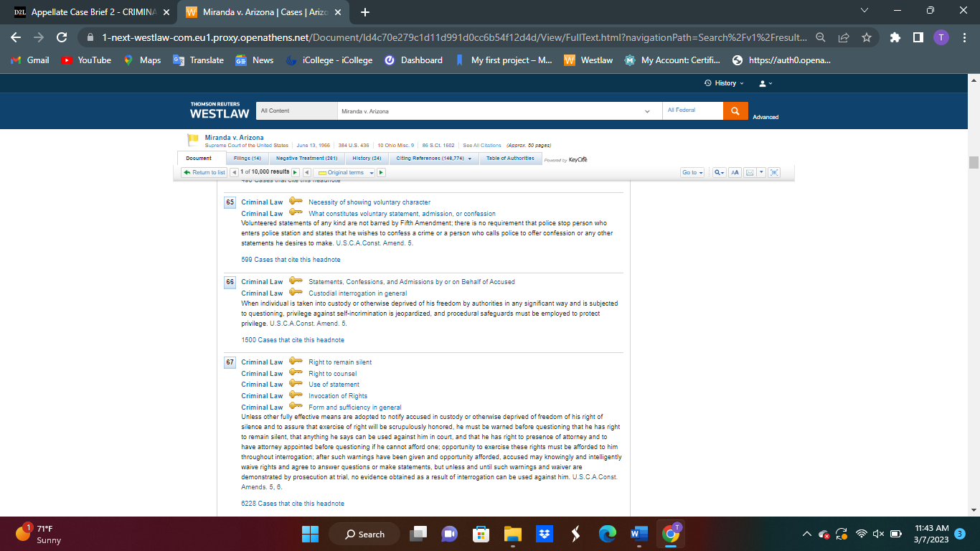Switch to the Document tab
The height and width of the screenshot is (551, 980).
click(x=199, y=159)
